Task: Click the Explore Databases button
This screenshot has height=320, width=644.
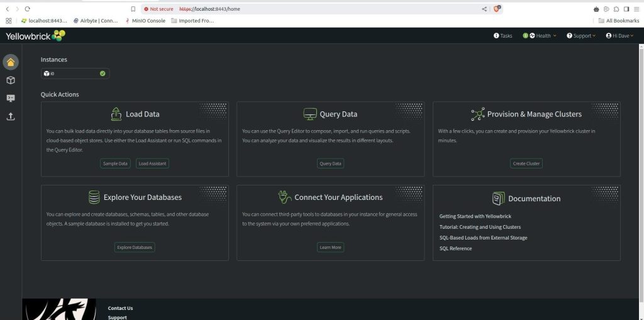Action: point(135,247)
